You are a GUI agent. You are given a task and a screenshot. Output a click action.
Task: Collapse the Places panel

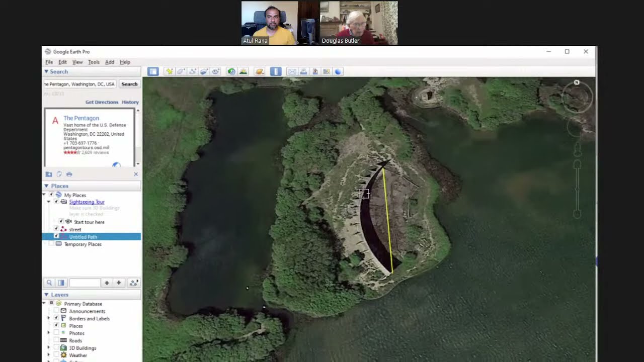coord(46,186)
